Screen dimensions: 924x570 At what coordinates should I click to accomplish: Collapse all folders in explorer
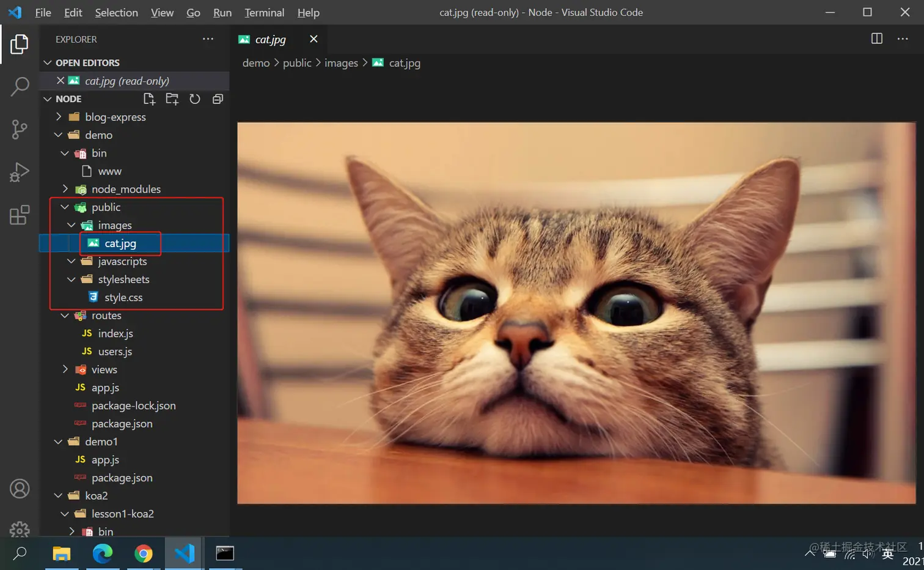(218, 99)
